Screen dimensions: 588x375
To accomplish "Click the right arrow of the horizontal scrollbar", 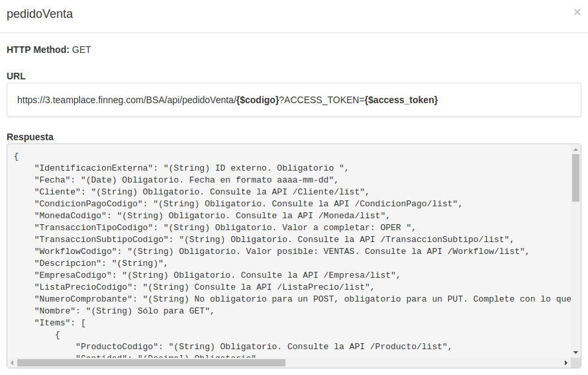I will point(565,363).
